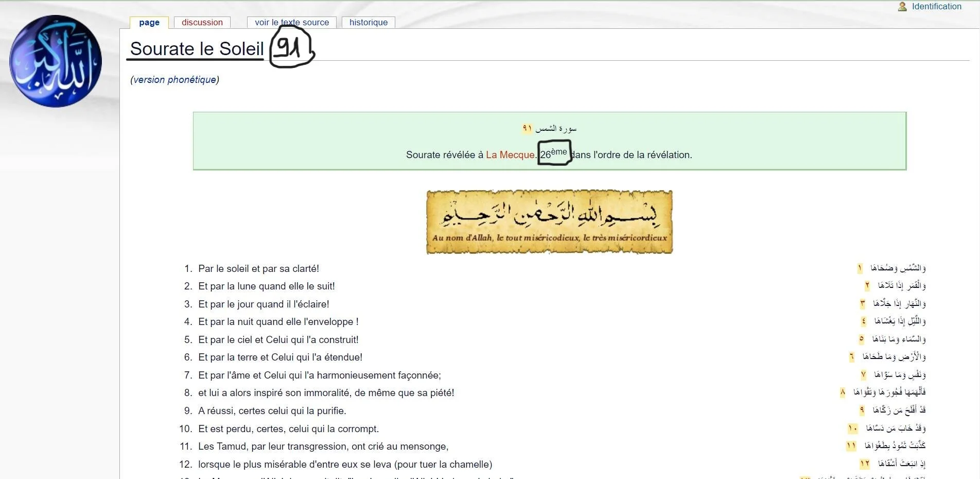Select verse 1 'Par le soleil et par sa clarté!'
Image resolution: width=980 pixels, height=479 pixels.
[x=258, y=269]
